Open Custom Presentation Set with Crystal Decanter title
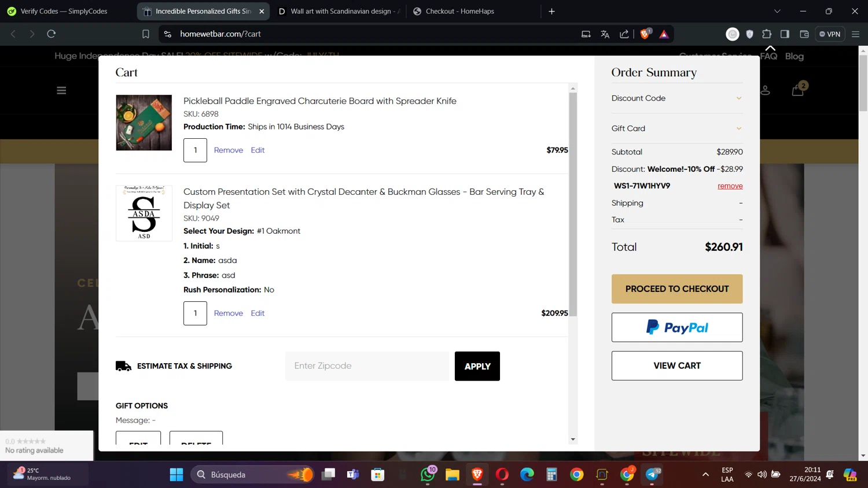 pyautogui.click(x=364, y=198)
